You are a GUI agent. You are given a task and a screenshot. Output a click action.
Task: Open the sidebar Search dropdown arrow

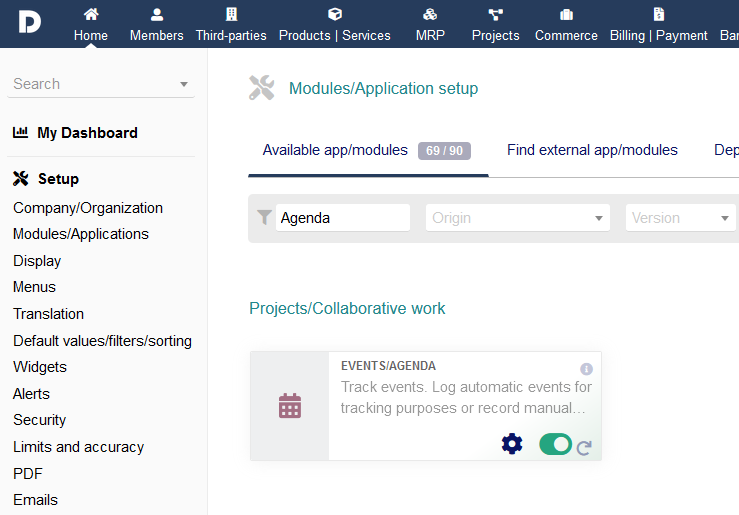(x=184, y=85)
